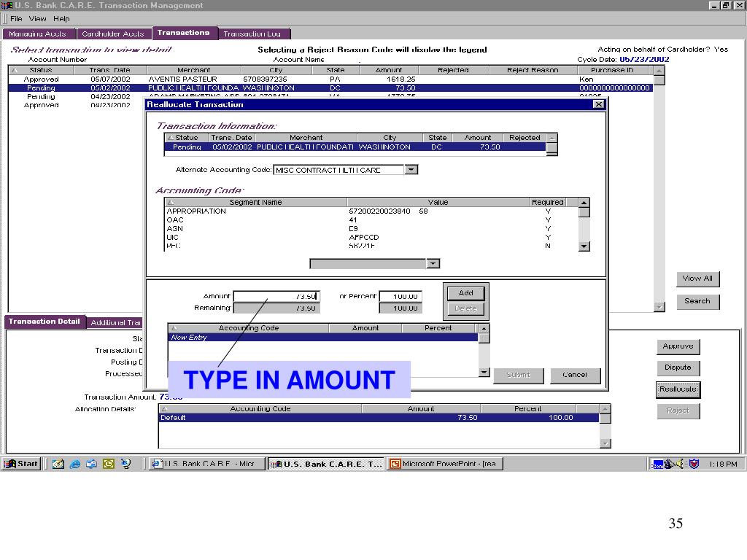747x560 pixels.
Task: Launch Internet Explorer from quick launch
Action: click(75, 463)
